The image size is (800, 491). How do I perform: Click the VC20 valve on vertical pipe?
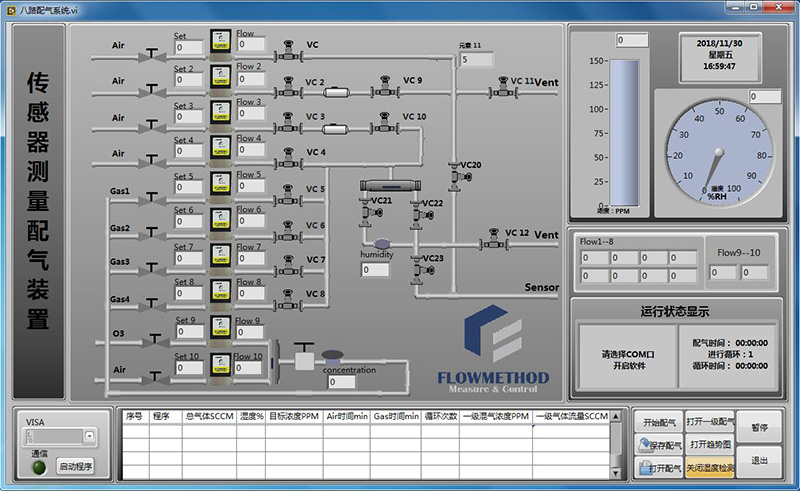(x=457, y=176)
